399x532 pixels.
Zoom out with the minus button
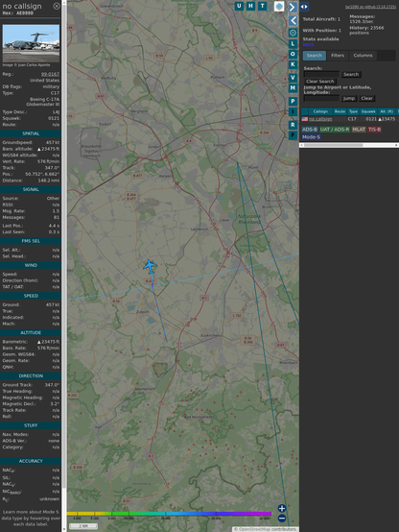(x=282, y=519)
